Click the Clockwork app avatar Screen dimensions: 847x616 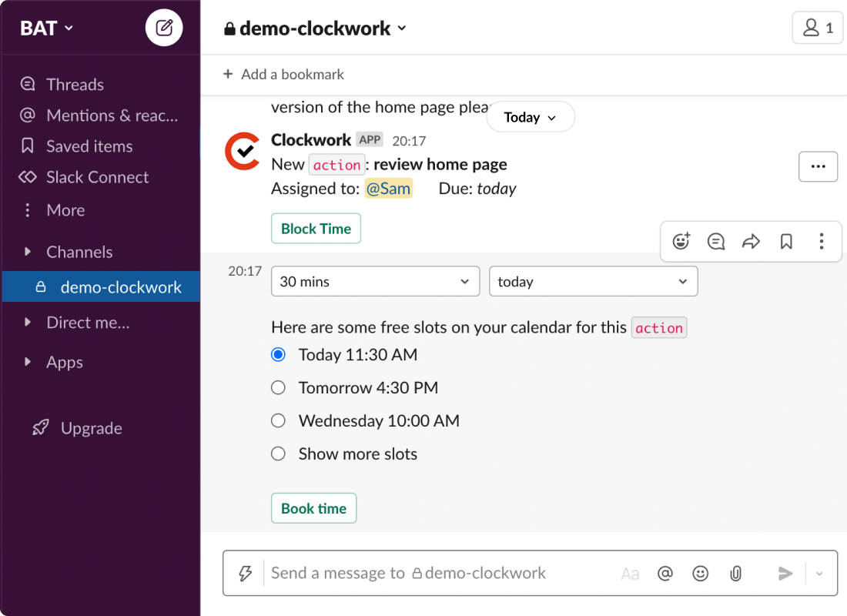point(243,151)
